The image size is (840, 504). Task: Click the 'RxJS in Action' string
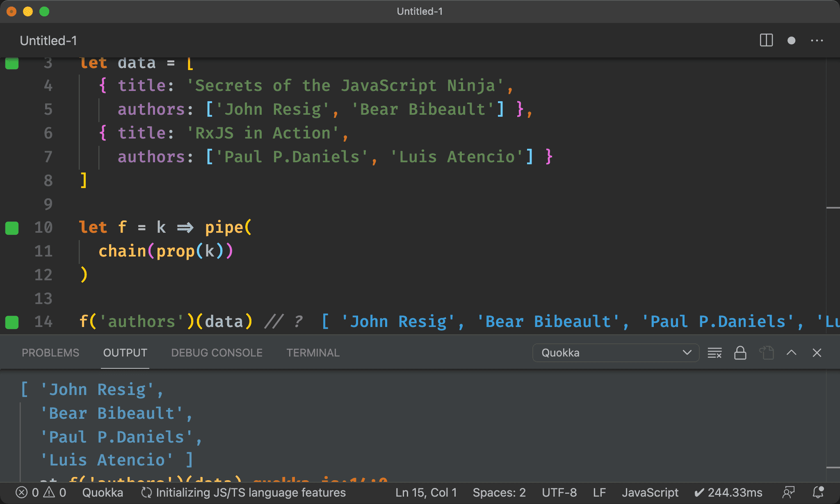click(263, 133)
